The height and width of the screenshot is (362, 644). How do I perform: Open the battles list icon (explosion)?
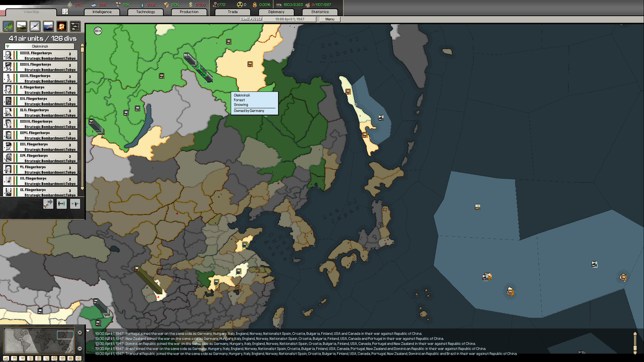click(x=61, y=26)
